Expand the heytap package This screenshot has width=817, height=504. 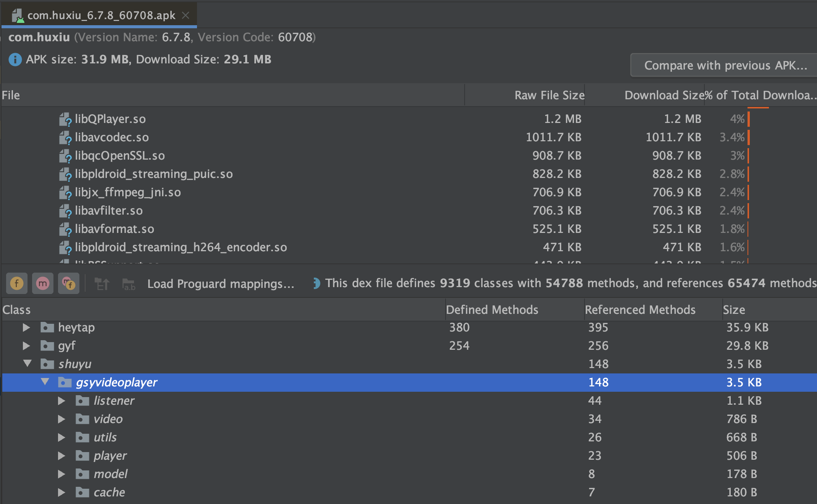click(26, 328)
